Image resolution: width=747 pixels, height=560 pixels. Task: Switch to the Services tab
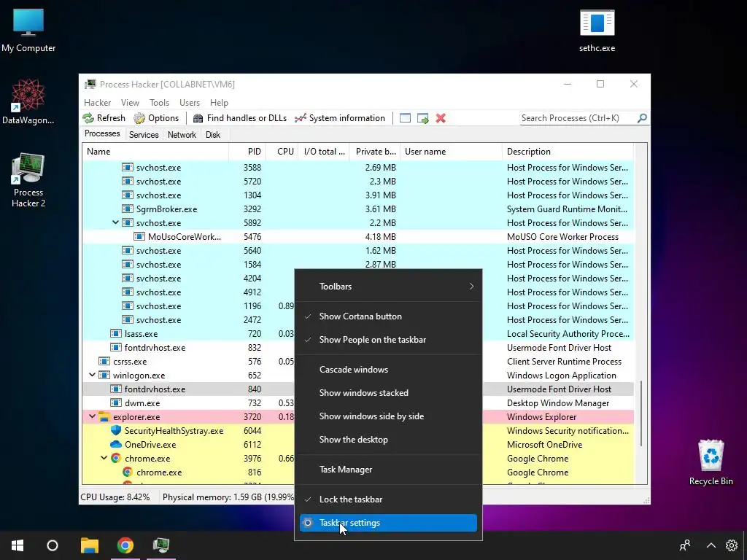click(x=144, y=135)
